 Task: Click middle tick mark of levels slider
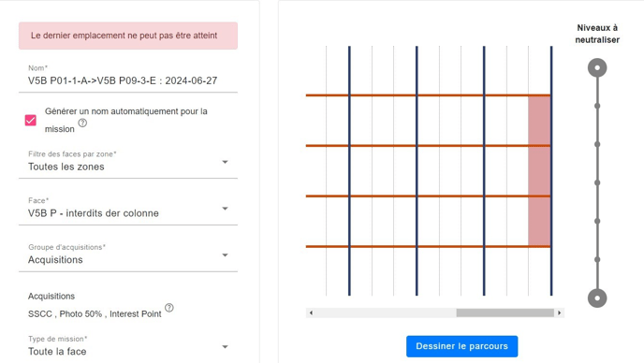pyautogui.click(x=597, y=182)
